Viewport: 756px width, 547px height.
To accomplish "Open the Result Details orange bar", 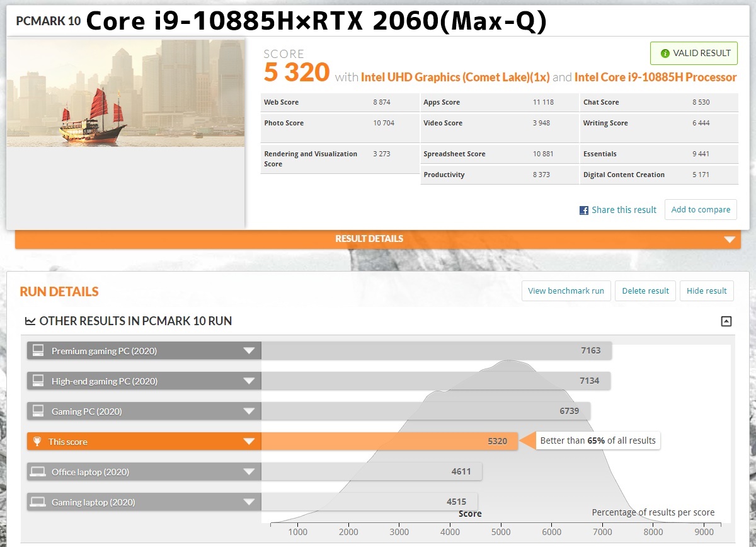I will pyautogui.click(x=378, y=239).
